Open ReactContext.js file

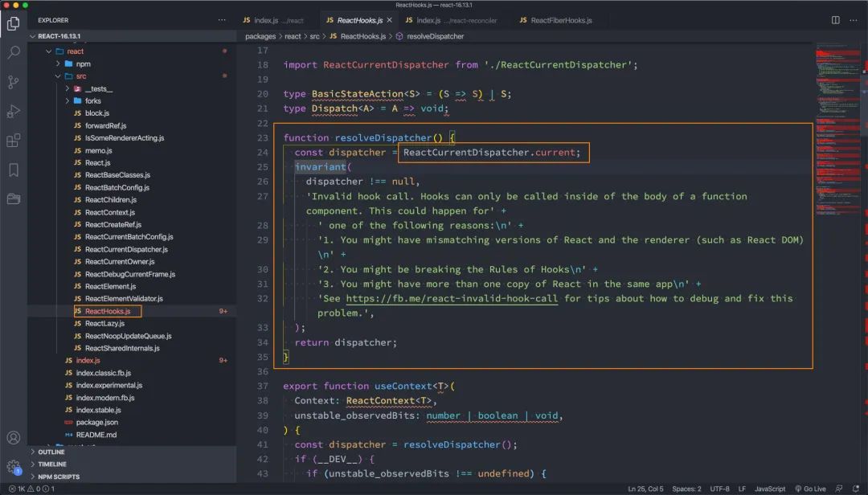[109, 213]
